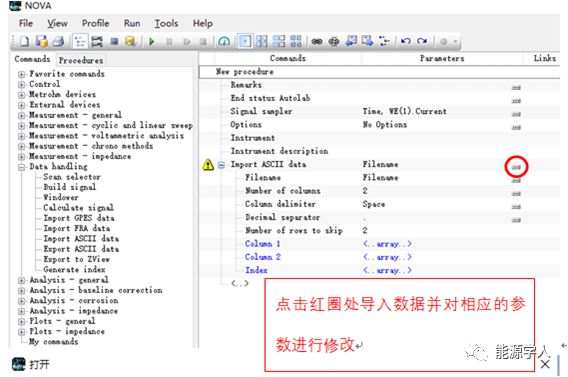
Task: Redo the last action
Action: click(422, 41)
